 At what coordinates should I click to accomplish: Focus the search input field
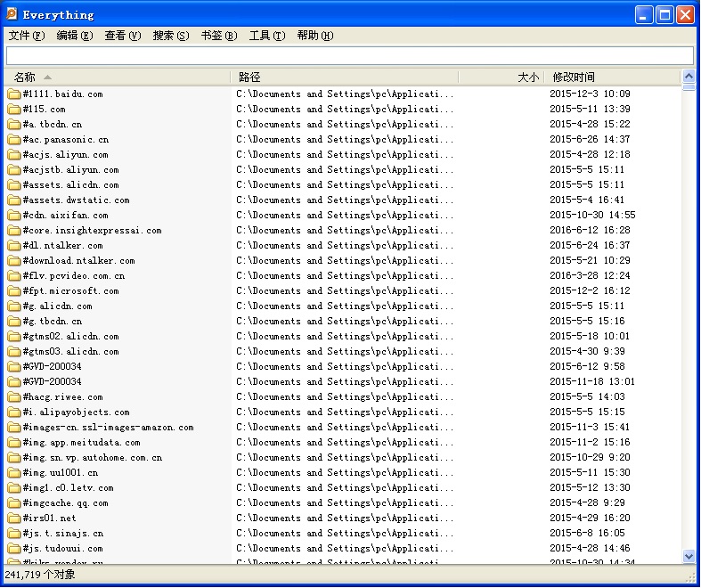click(349, 56)
